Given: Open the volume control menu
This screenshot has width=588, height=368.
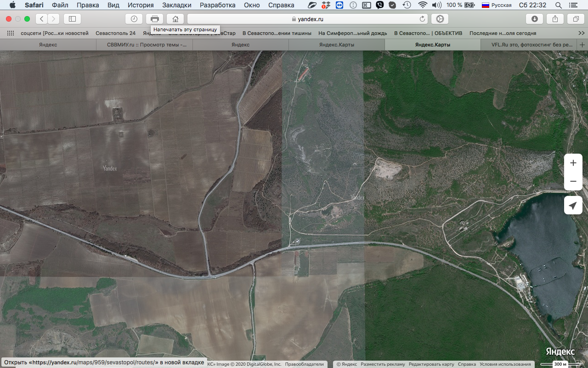Looking at the screenshot, I should point(437,5).
